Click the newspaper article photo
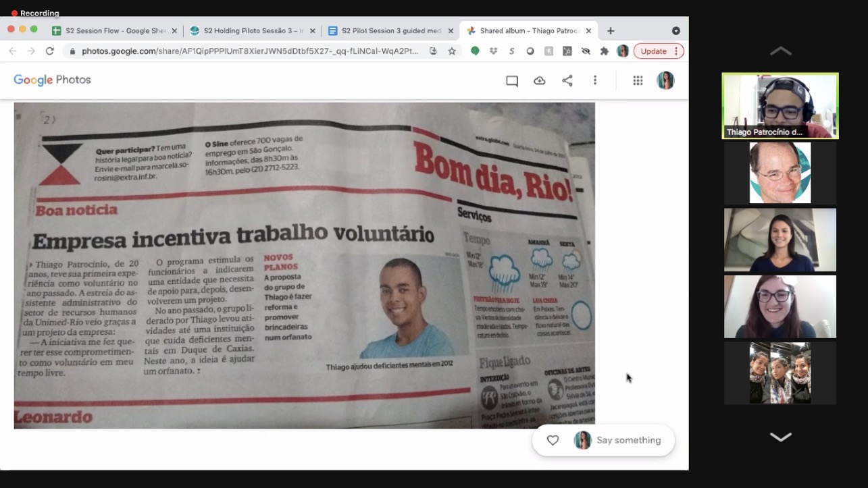Image resolution: width=868 pixels, height=488 pixels. click(x=304, y=265)
